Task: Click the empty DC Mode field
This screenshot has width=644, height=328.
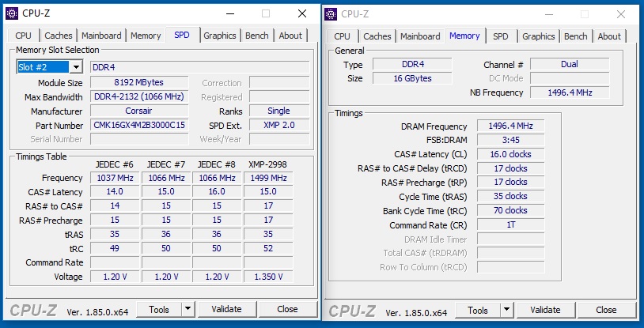Action: pyautogui.click(x=570, y=78)
